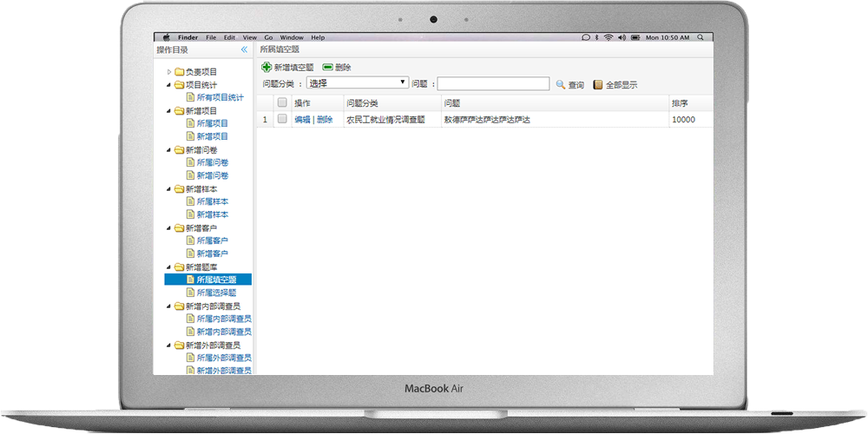Collapse the 项目统计 tree folder
Viewport: 868px width, 434px height.
(x=169, y=85)
